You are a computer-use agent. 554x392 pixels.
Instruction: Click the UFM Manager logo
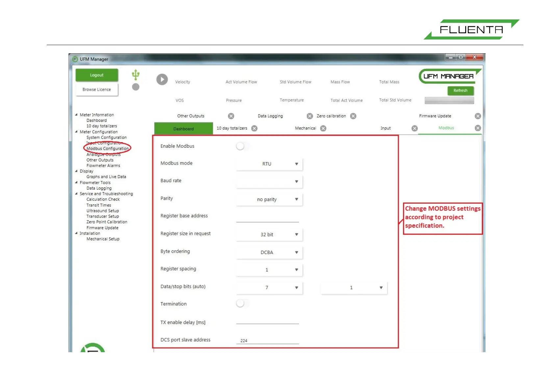tap(450, 76)
